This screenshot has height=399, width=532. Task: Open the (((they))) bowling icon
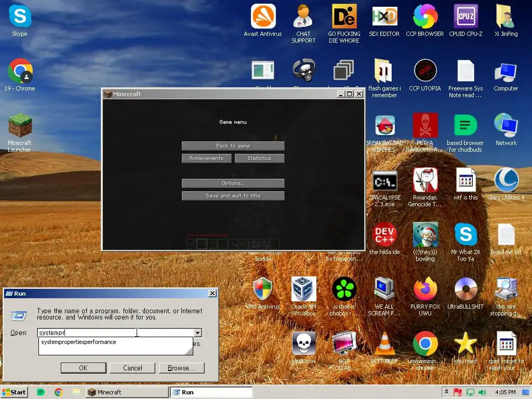pyautogui.click(x=425, y=242)
